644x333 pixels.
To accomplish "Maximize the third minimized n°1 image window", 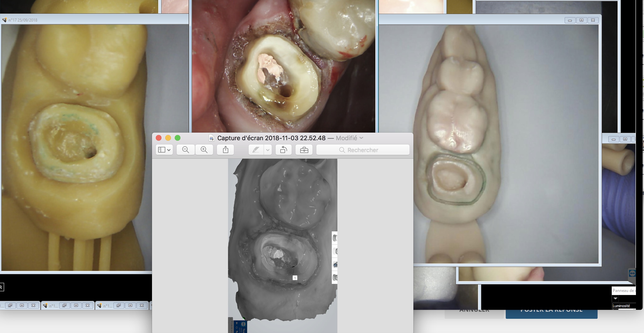I will 130,305.
